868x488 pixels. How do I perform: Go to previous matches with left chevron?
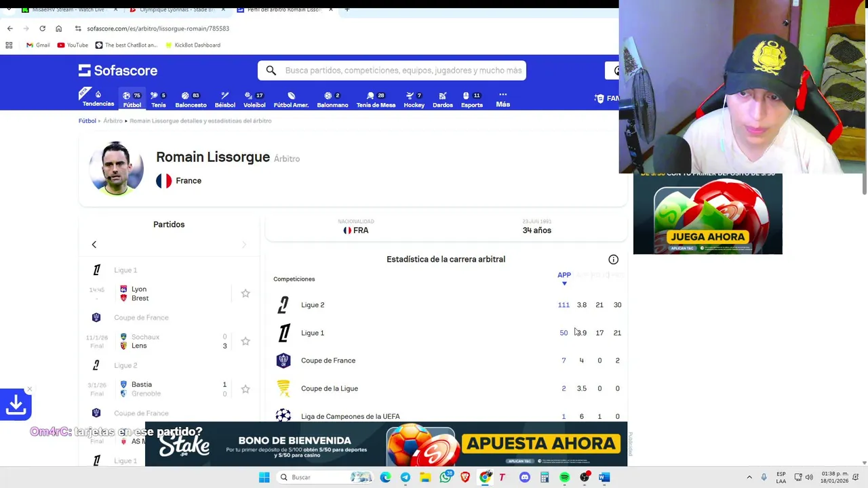94,245
